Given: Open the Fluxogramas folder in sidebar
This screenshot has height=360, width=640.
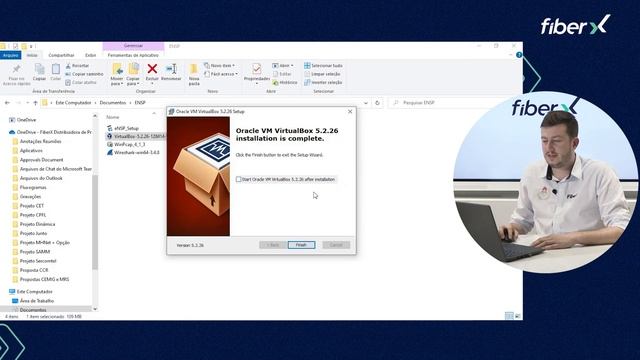Looking at the screenshot, I should pyautogui.click(x=29, y=187).
